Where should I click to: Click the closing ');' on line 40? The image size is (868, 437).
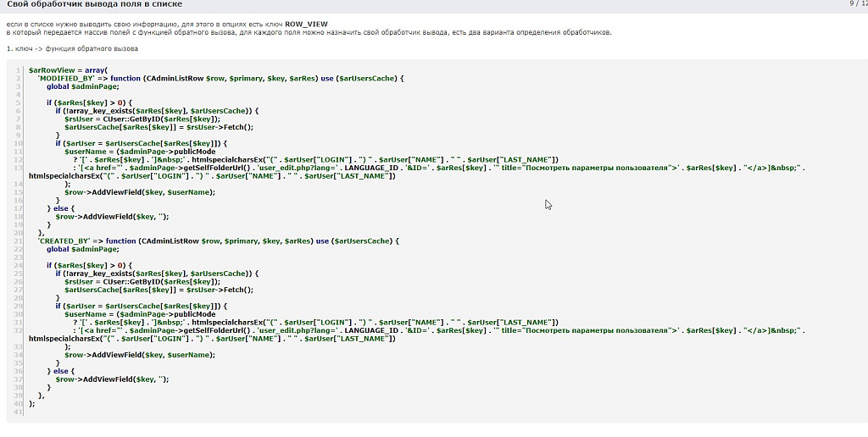coord(32,404)
